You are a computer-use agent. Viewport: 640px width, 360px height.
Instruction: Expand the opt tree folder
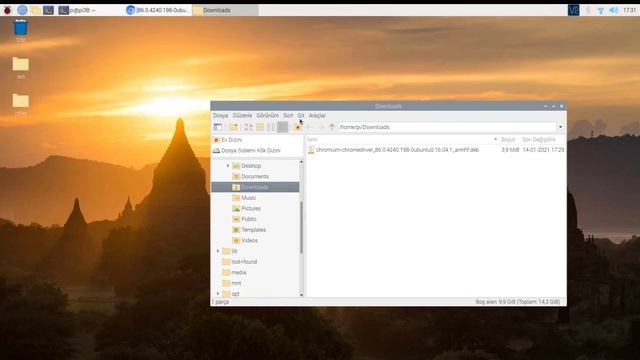[x=218, y=293]
